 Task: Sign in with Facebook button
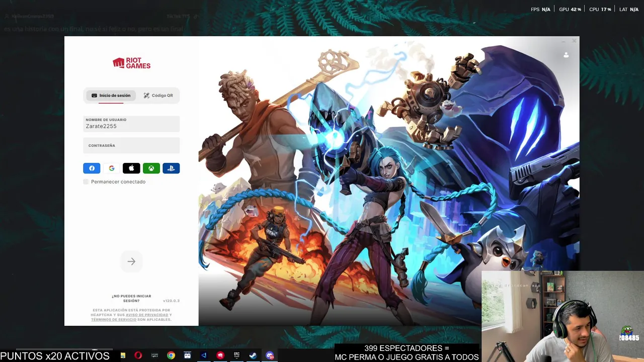[92, 168]
